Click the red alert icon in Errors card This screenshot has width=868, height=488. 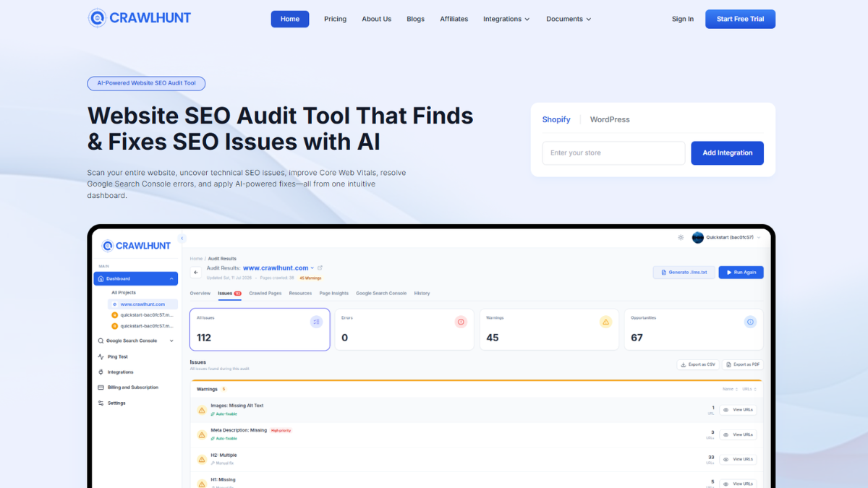pos(461,322)
